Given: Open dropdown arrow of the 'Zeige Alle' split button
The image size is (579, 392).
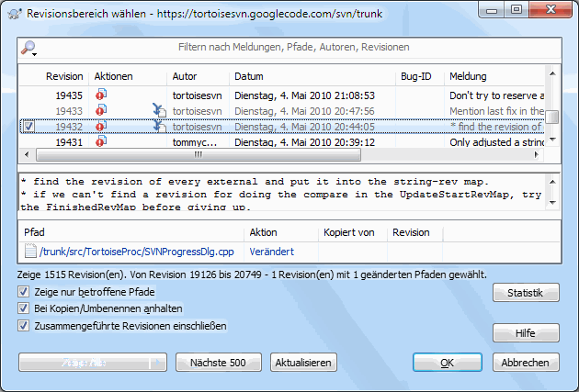Looking at the screenshot, I should tap(158, 363).
